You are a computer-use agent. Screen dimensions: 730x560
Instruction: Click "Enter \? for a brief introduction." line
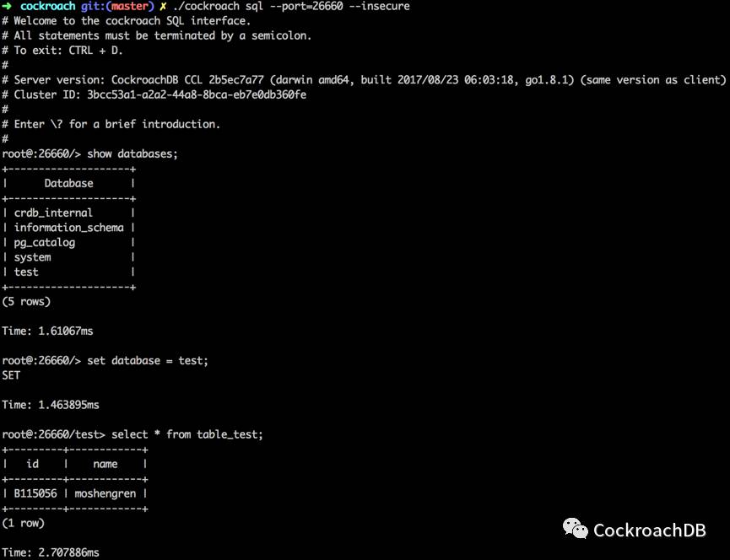coord(111,124)
